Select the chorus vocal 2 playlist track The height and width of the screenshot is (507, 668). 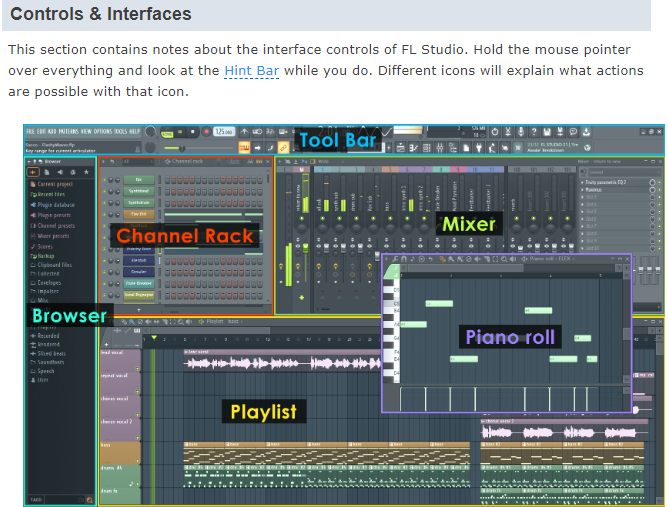(x=120, y=429)
